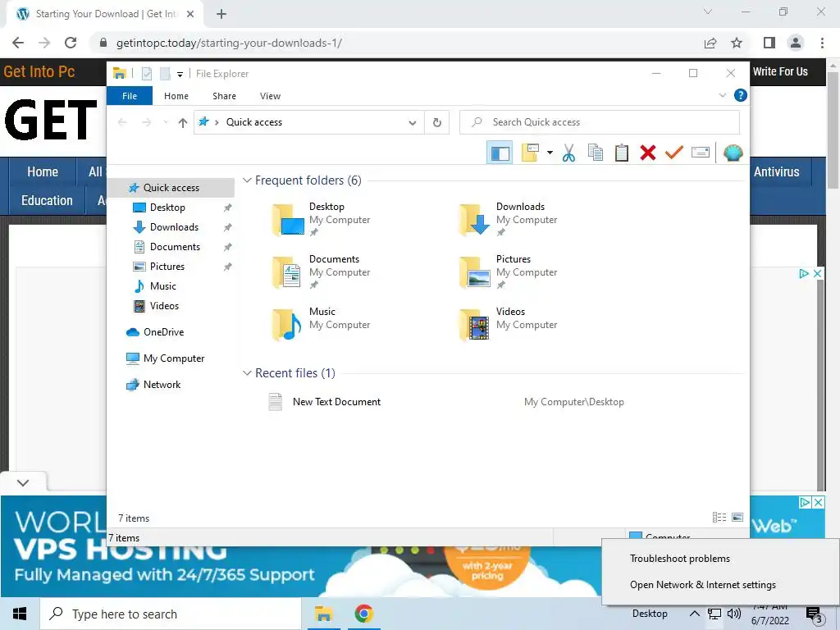
Task: Select the Documents frequent folder icon
Action: click(288, 272)
